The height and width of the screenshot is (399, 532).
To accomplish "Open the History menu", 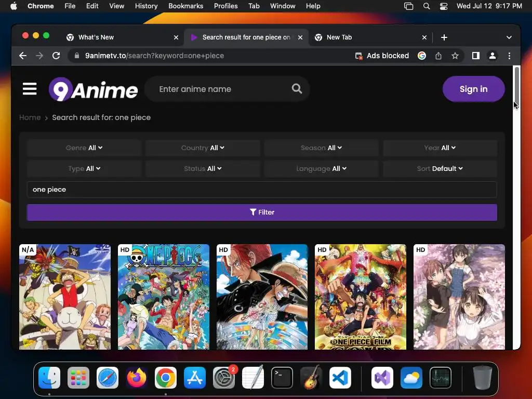I will [146, 6].
